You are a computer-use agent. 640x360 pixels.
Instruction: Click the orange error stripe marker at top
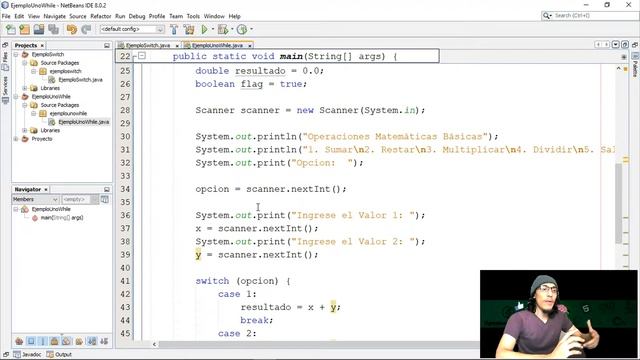click(625, 69)
